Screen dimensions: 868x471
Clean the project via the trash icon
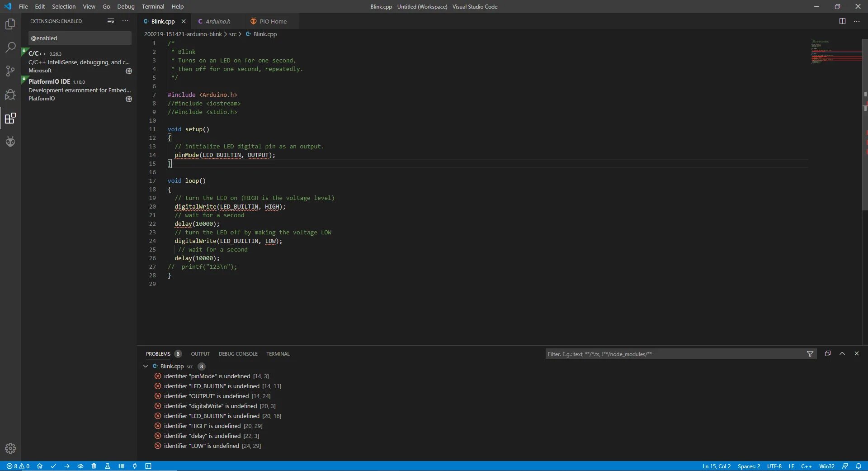point(94,466)
